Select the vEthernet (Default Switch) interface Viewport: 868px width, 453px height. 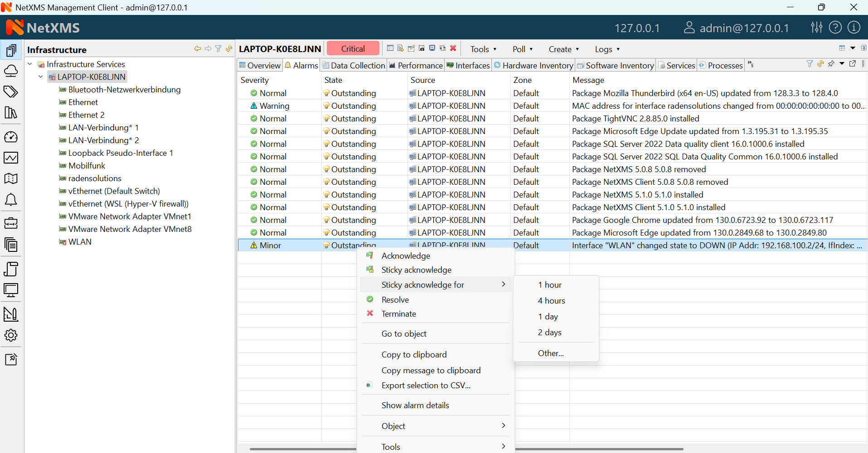coord(114,191)
